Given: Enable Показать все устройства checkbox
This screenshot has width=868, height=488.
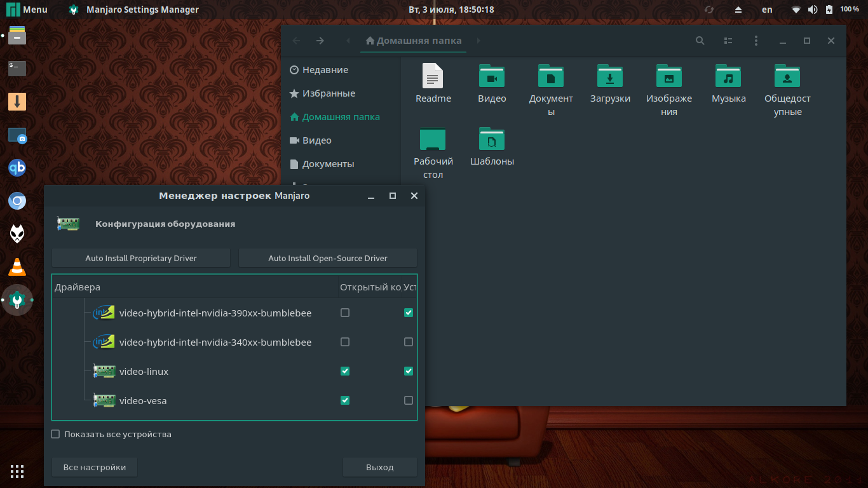Looking at the screenshot, I should click(55, 435).
